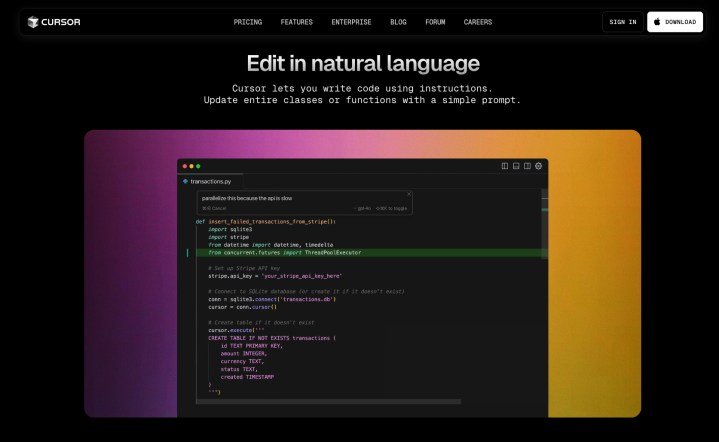This screenshot has height=442, width=719.
Task: Click the subtitle "Cursor lets you write code using instructions."
Action: [362, 88]
